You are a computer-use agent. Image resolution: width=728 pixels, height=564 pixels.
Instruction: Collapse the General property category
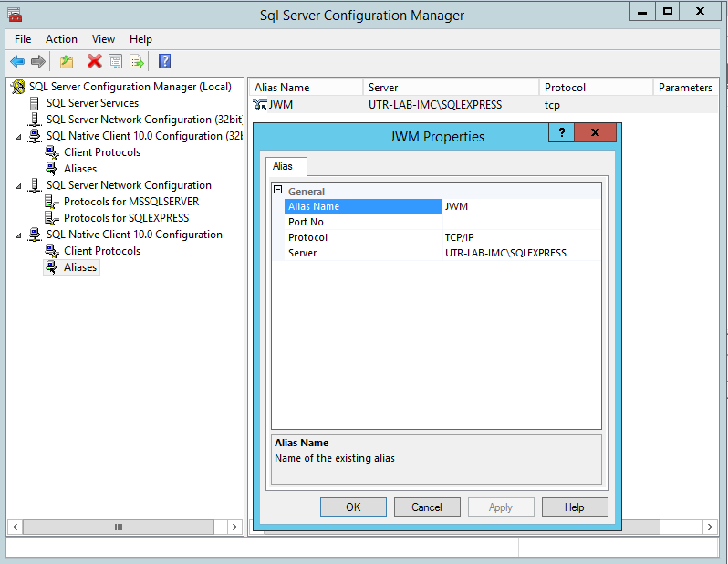pos(278,190)
